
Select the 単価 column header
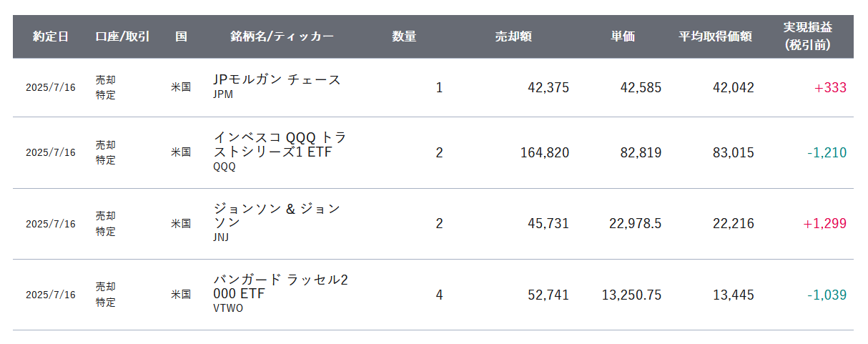point(623,36)
